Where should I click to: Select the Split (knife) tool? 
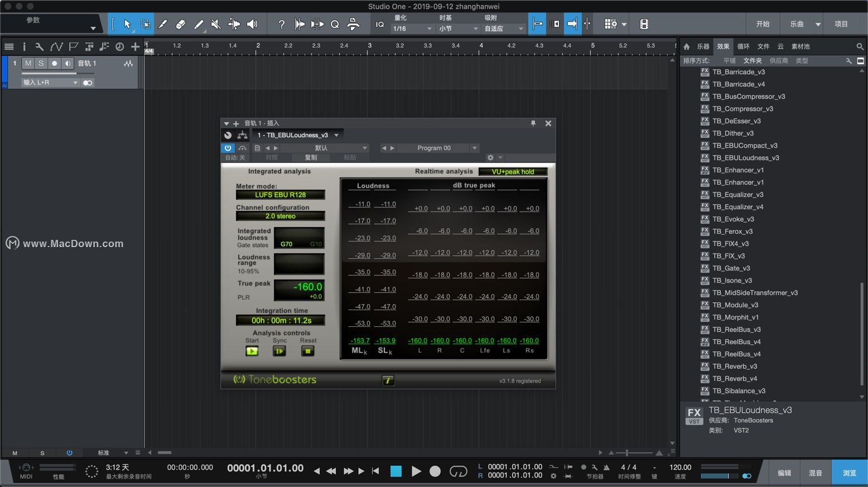coord(163,24)
